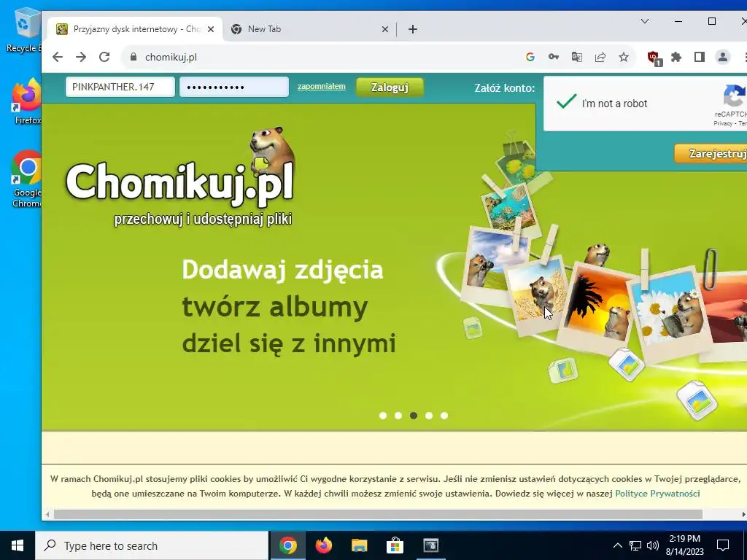This screenshot has width=747, height=560.
Task: Select the third active carousel dot
Action: [x=414, y=416]
